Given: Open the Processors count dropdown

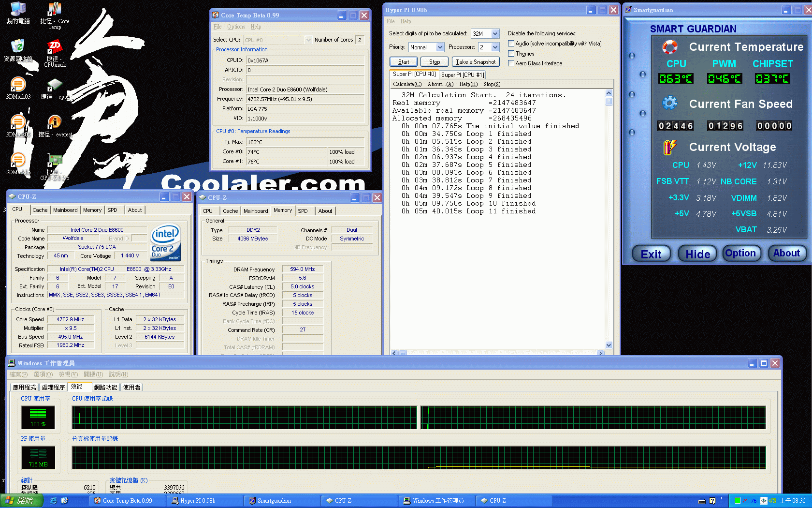Looking at the screenshot, I should [495, 47].
